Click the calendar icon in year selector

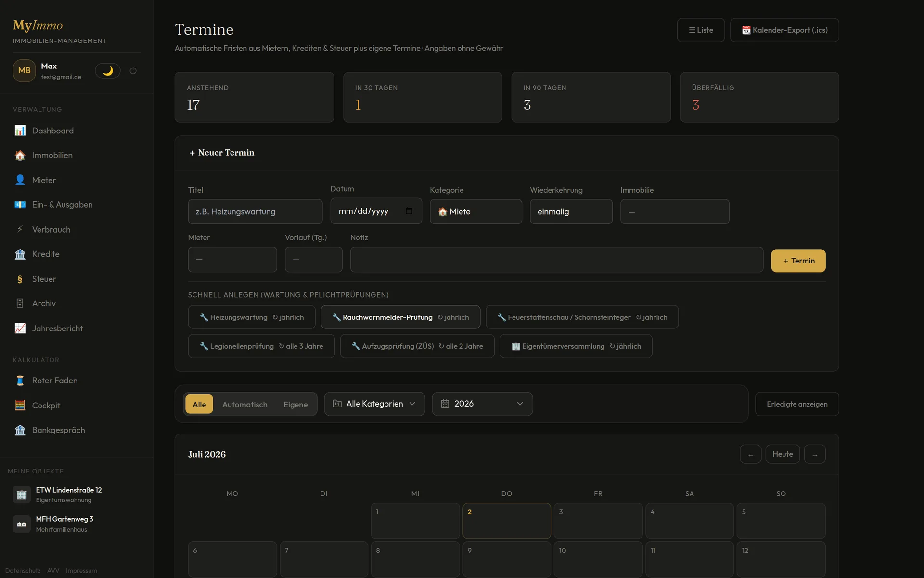445,404
